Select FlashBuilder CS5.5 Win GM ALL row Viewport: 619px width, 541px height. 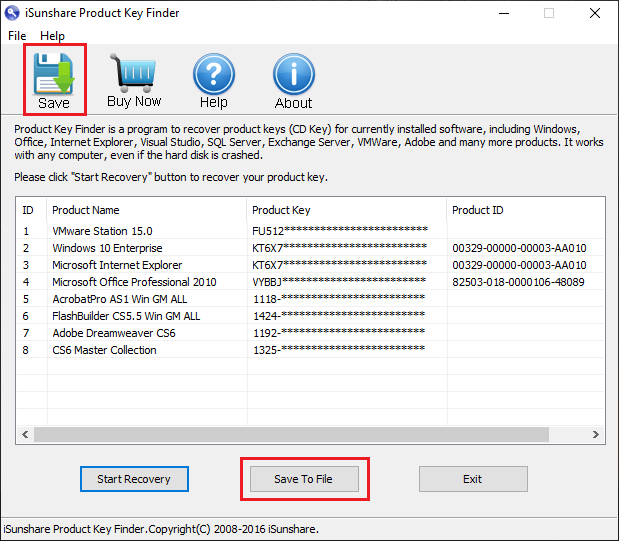click(311, 316)
